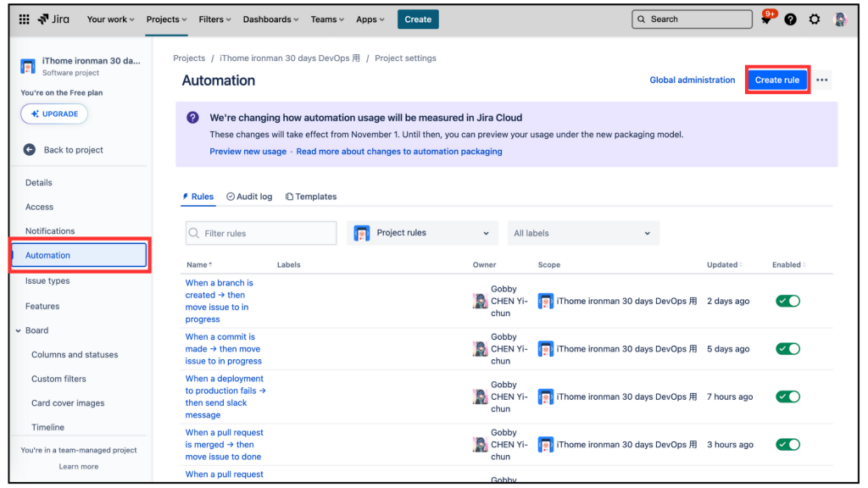Open Notifications in project settings sidebar
This screenshot has width=868, height=488.
tap(50, 231)
